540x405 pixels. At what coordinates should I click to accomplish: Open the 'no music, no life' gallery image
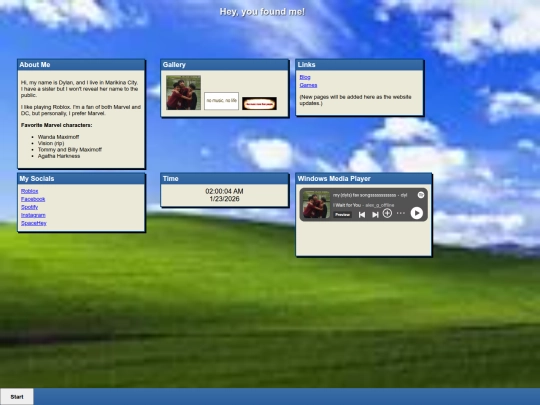coord(221,101)
